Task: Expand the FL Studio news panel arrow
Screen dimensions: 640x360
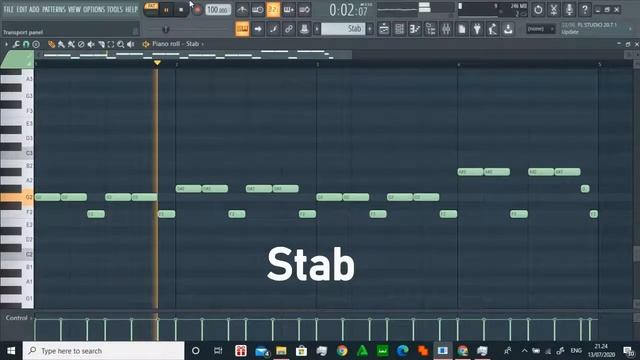Action: (x=631, y=29)
